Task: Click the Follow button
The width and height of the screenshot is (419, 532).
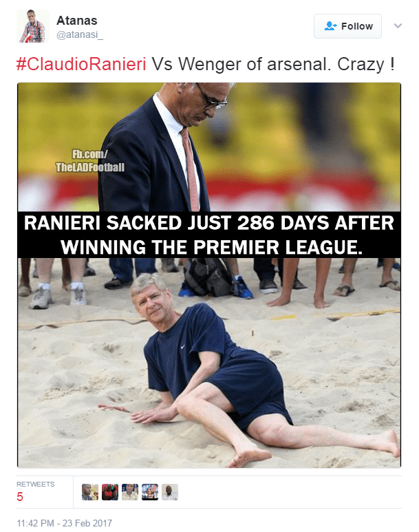Action: point(347,26)
